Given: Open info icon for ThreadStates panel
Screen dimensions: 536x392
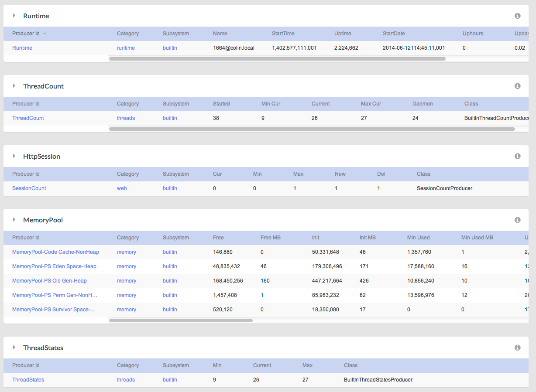Looking at the screenshot, I should (x=518, y=348).
